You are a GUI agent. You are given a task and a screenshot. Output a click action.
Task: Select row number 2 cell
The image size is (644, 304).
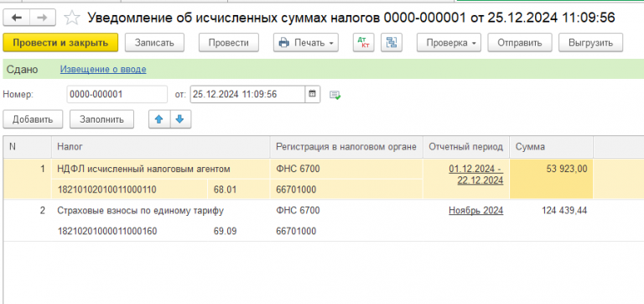(x=28, y=221)
